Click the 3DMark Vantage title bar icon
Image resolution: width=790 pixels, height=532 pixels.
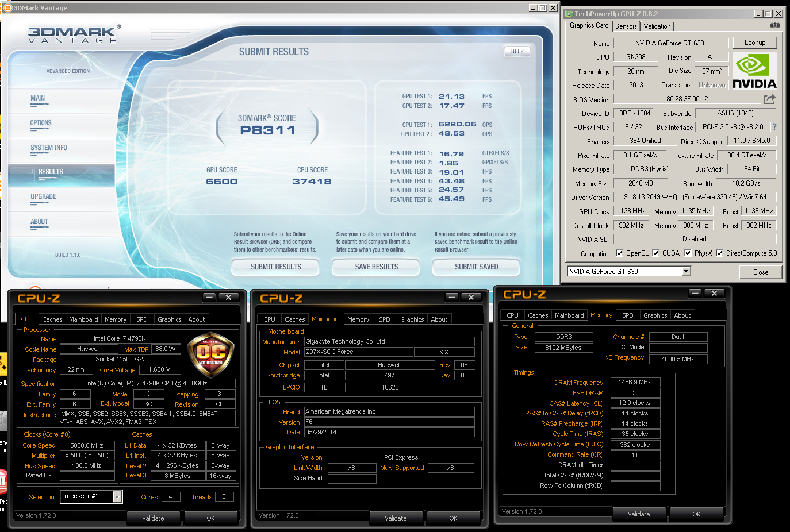pos(8,7)
